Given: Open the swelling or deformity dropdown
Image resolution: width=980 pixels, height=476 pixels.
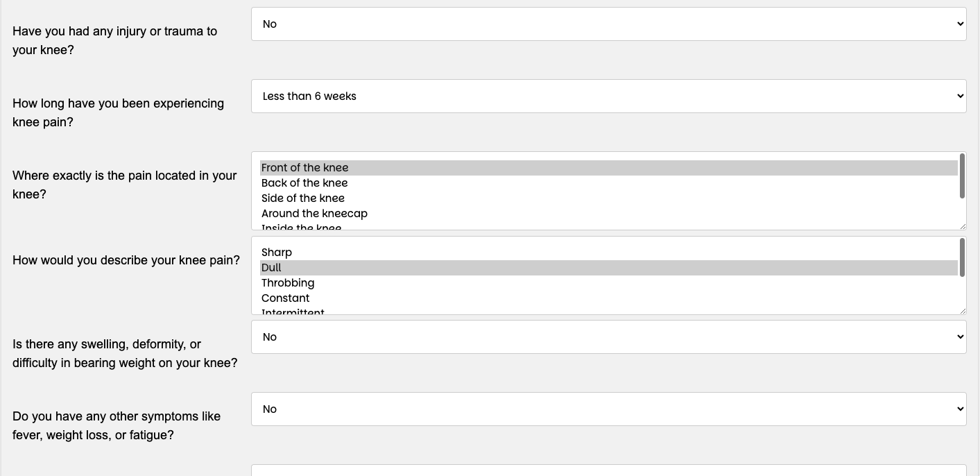Looking at the screenshot, I should (x=608, y=337).
